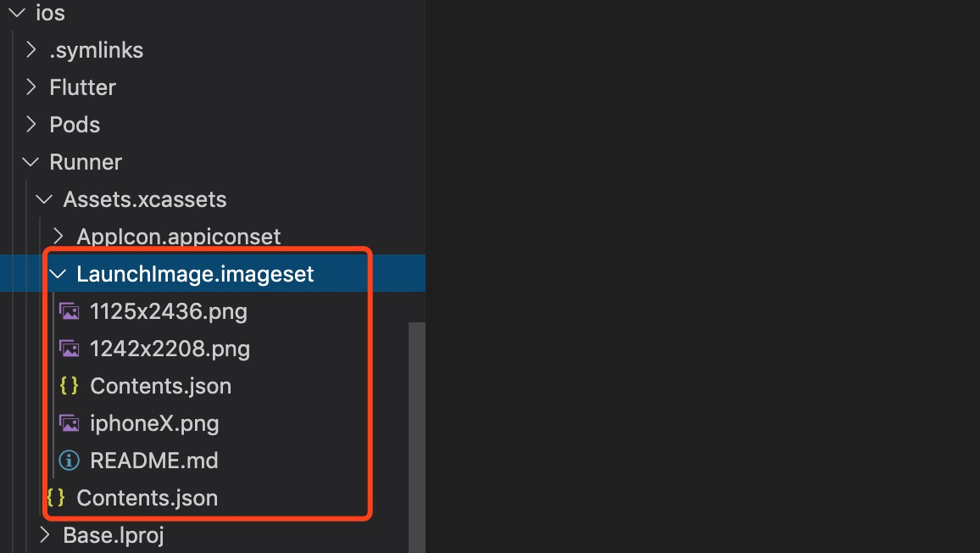The height and width of the screenshot is (553, 980).
Task: Expand the Flutter folder chevron
Action: coord(31,87)
